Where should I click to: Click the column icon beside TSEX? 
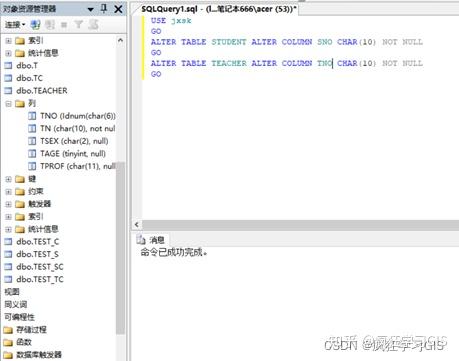(32, 141)
